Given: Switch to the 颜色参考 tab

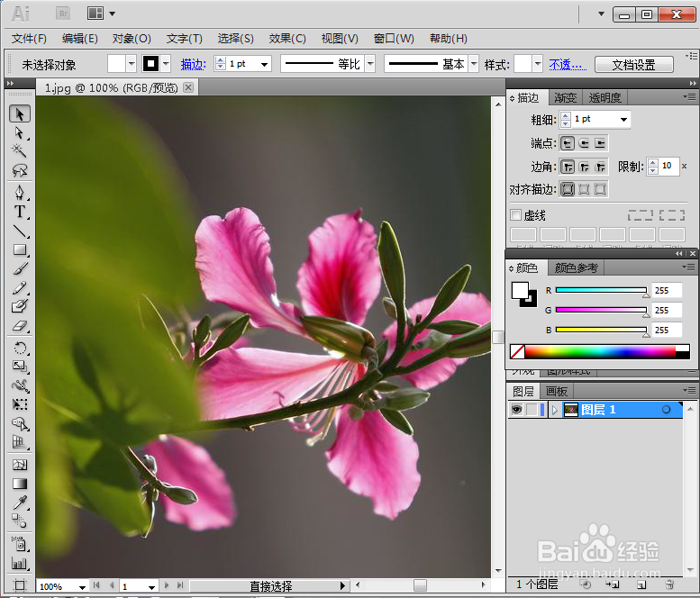Looking at the screenshot, I should (x=576, y=267).
